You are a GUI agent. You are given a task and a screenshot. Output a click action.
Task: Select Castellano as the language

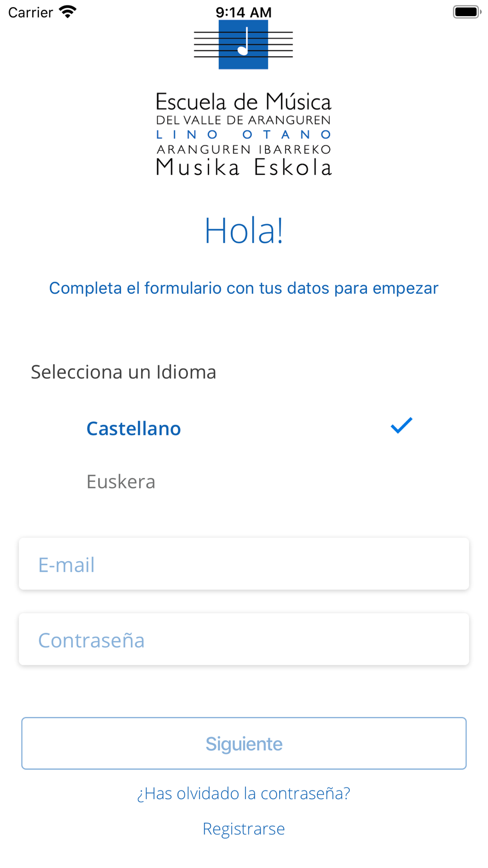[x=134, y=429]
